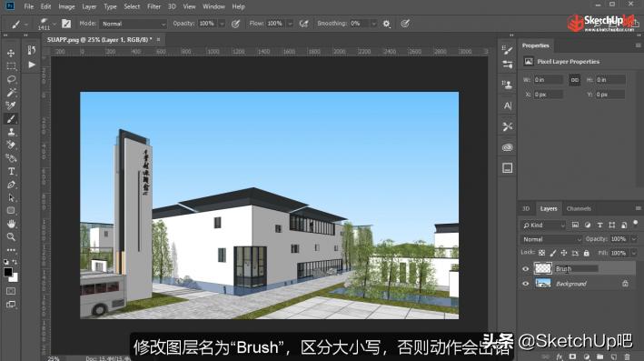The width and height of the screenshot is (644, 361).
Task: Select the Rectangle shape tool
Action: 11,211
